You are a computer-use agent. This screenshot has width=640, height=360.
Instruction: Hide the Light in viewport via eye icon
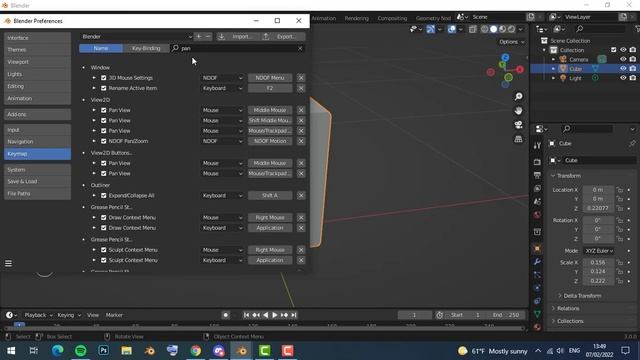[623, 78]
